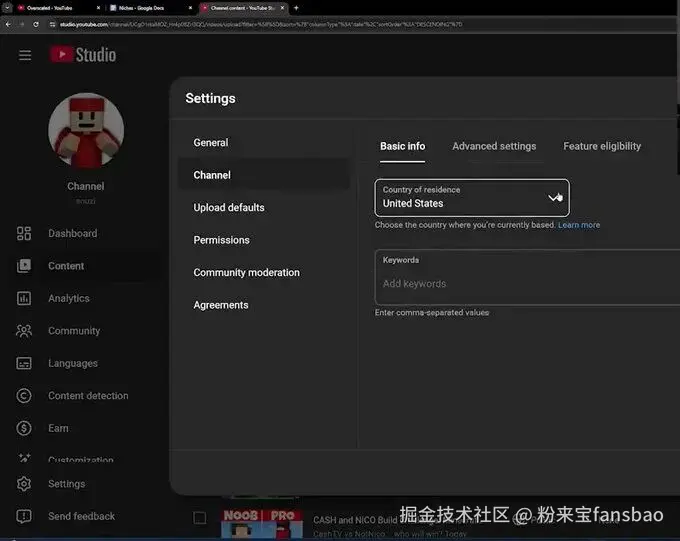The height and width of the screenshot is (541, 680).
Task: Select Agreements in Settings menu
Action: click(221, 305)
